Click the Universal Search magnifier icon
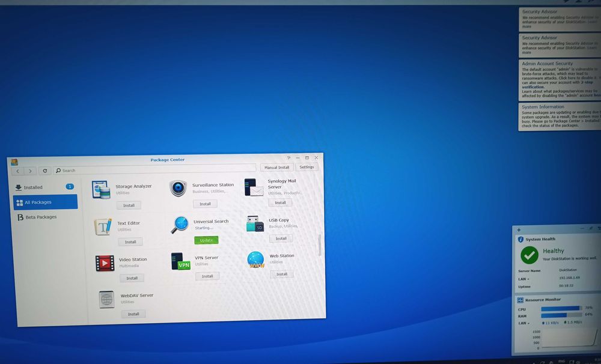The width and height of the screenshot is (601, 364). pyautogui.click(x=179, y=225)
